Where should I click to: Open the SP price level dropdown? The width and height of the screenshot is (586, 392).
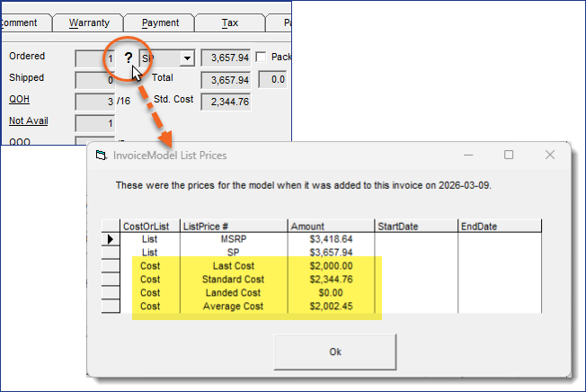[x=187, y=58]
